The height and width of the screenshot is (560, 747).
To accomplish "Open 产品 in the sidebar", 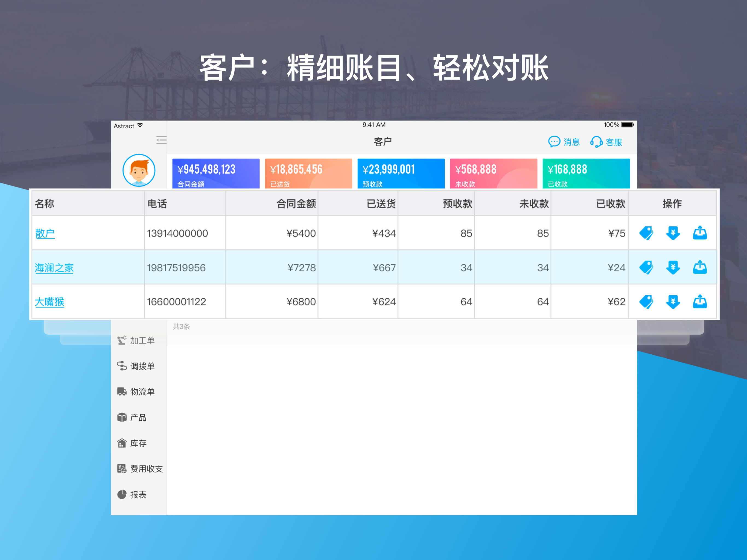I will [x=132, y=418].
